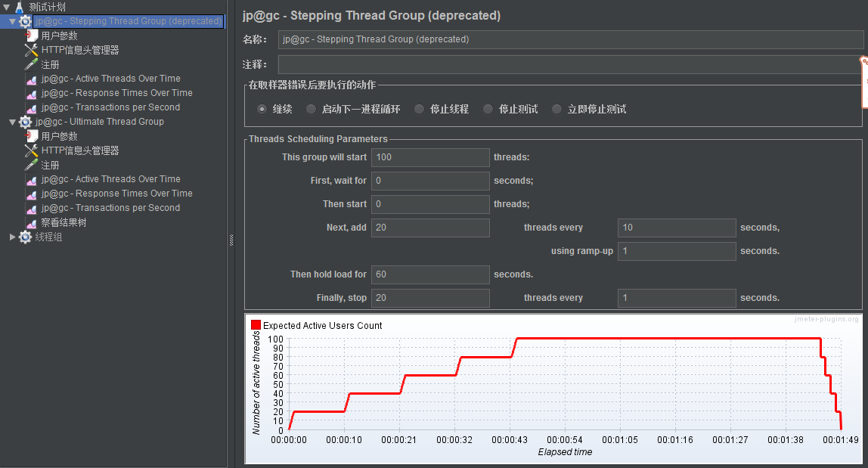The image size is (868, 468).
Task: Collapse the Ultimate Thread Group node
Action: click(12, 122)
